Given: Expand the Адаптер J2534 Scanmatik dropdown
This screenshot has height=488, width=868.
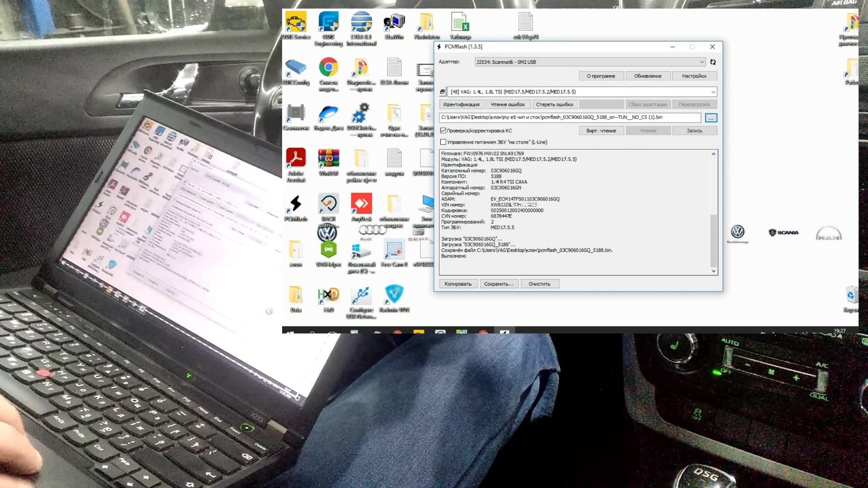Looking at the screenshot, I should 590,62.
